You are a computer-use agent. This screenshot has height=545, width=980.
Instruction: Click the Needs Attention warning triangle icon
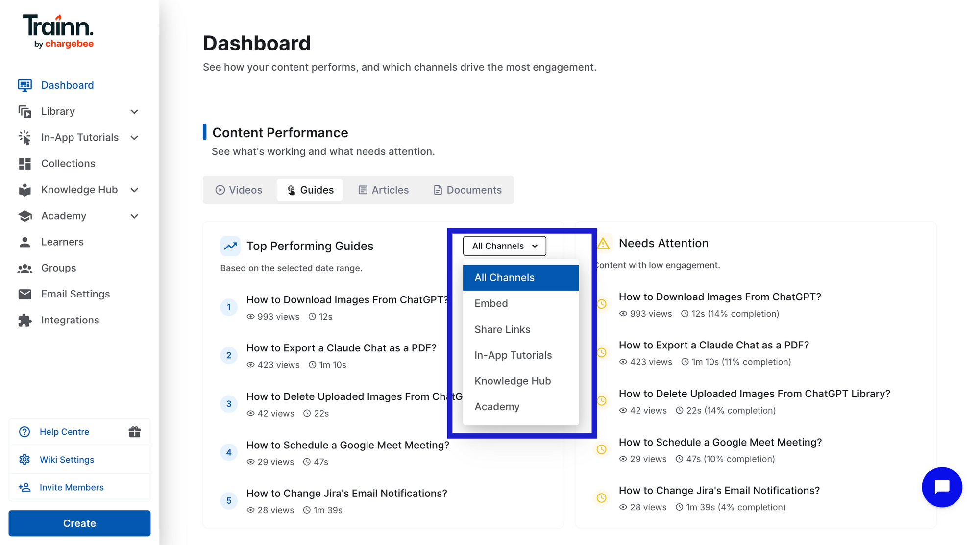(603, 243)
